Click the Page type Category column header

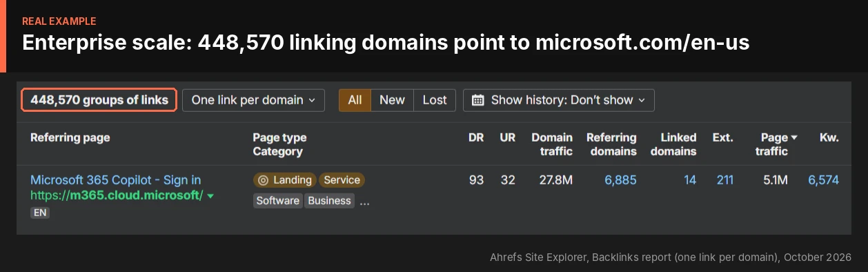coord(279,144)
